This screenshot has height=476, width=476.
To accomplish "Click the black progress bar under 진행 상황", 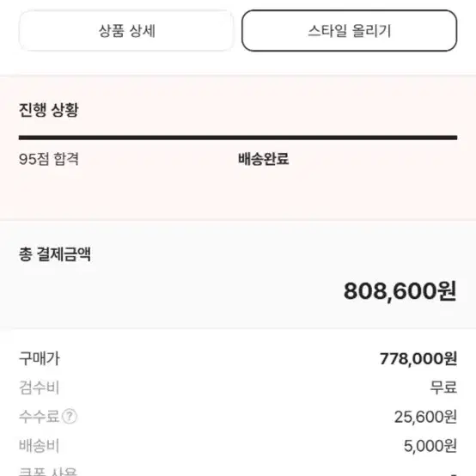I will coord(238,137).
